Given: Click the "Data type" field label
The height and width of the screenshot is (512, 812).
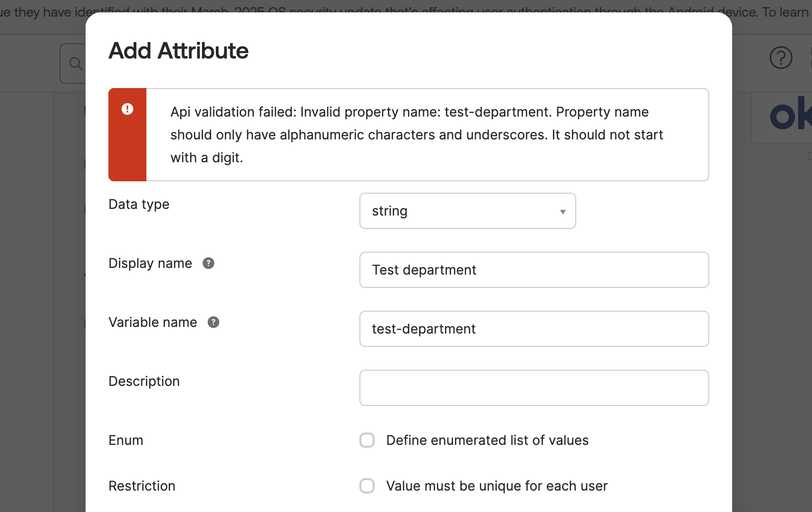Looking at the screenshot, I should point(139,204).
